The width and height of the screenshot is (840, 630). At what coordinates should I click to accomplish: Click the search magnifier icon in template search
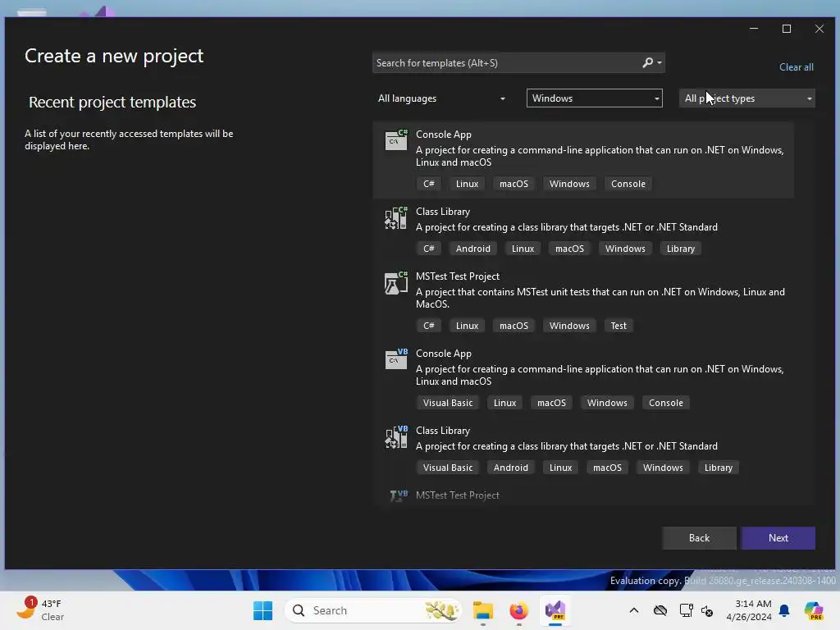tap(648, 62)
